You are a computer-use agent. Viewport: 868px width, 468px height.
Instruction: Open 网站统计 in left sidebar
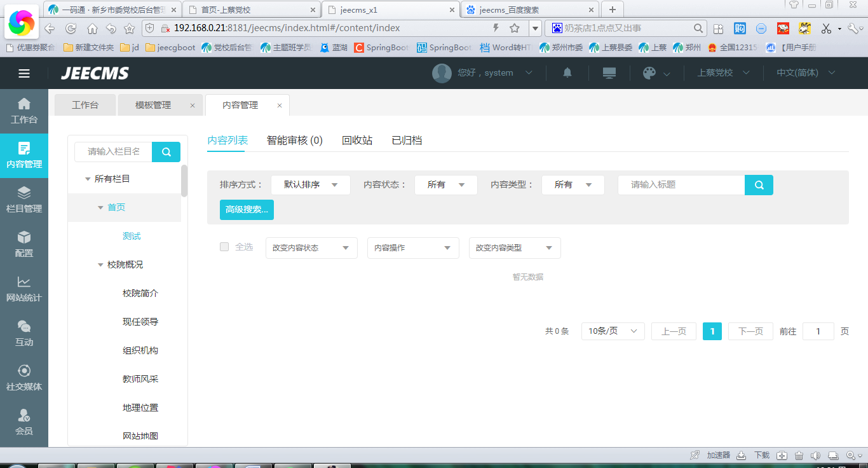point(24,289)
